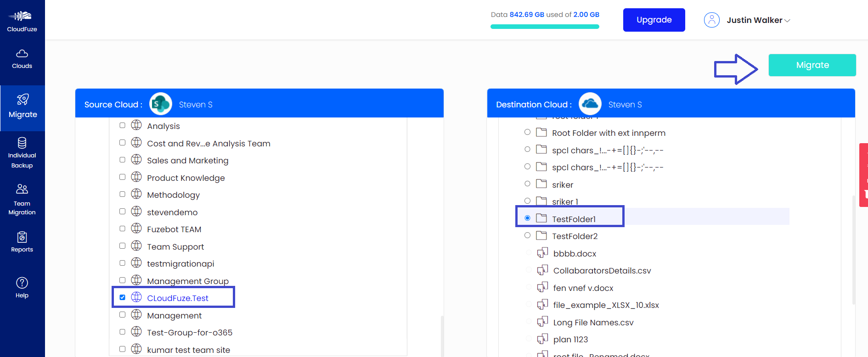Click the globe icon beside Analysis
The width and height of the screenshot is (868, 357).
tap(136, 125)
